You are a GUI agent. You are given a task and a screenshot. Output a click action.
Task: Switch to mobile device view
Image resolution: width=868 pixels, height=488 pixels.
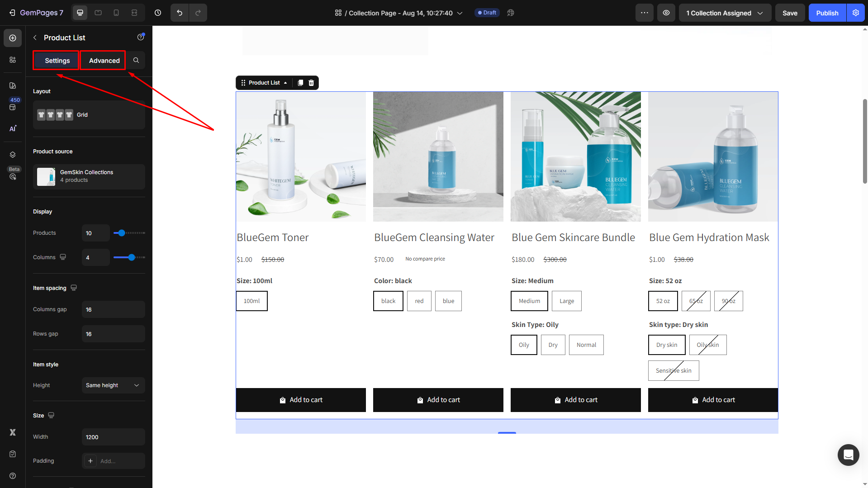tap(116, 13)
